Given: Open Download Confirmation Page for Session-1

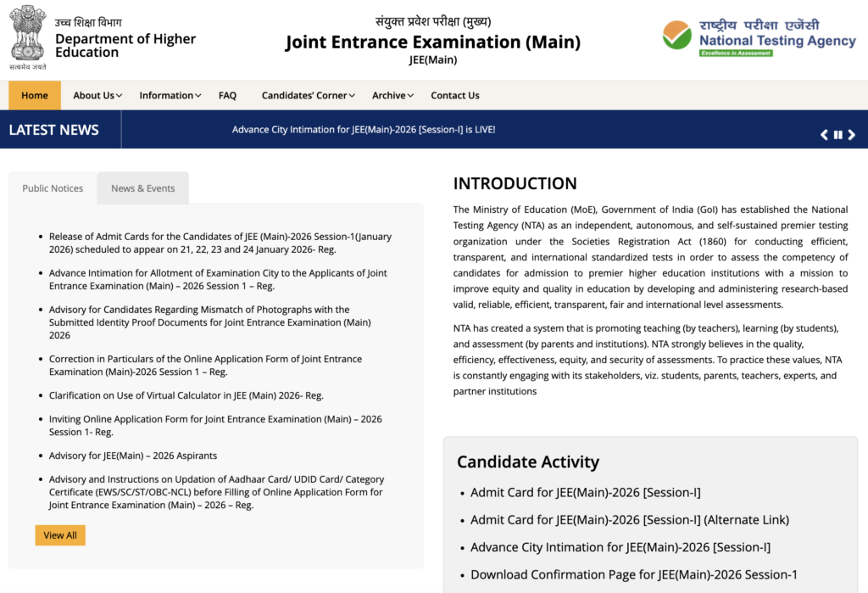Looking at the screenshot, I should click(633, 574).
